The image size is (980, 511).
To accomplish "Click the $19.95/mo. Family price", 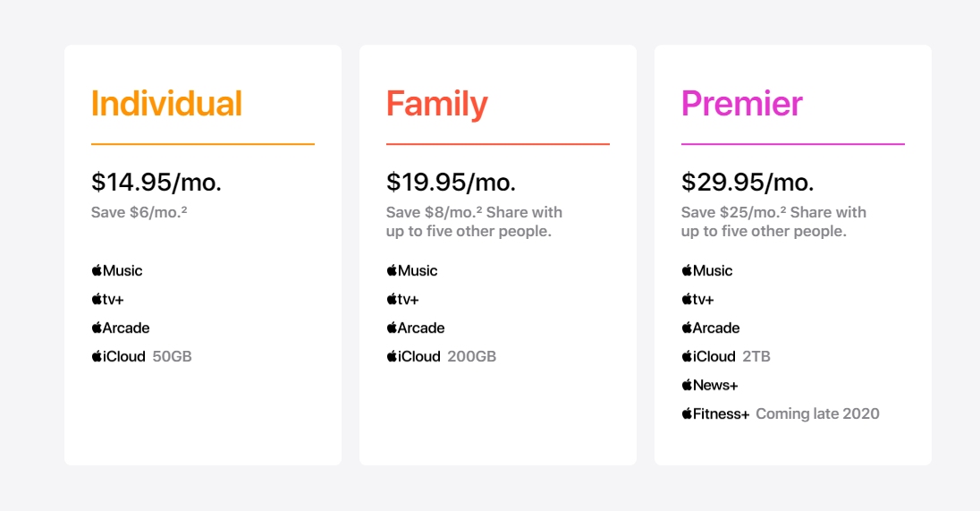I will [452, 183].
